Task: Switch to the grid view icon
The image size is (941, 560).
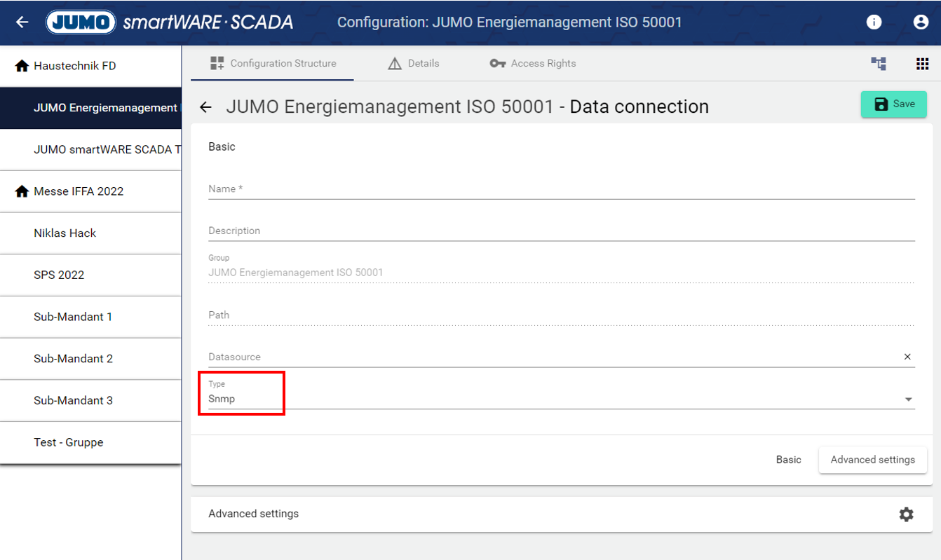Action: (x=922, y=64)
